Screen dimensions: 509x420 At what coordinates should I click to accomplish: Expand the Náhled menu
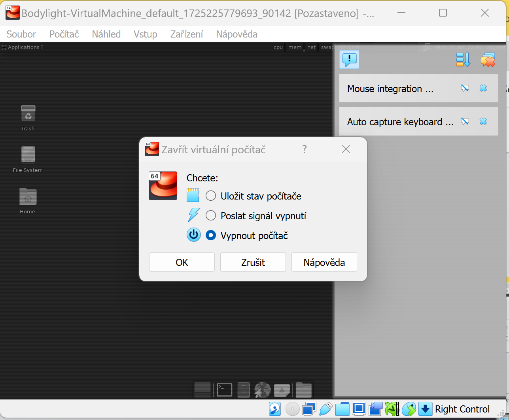(x=106, y=34)
